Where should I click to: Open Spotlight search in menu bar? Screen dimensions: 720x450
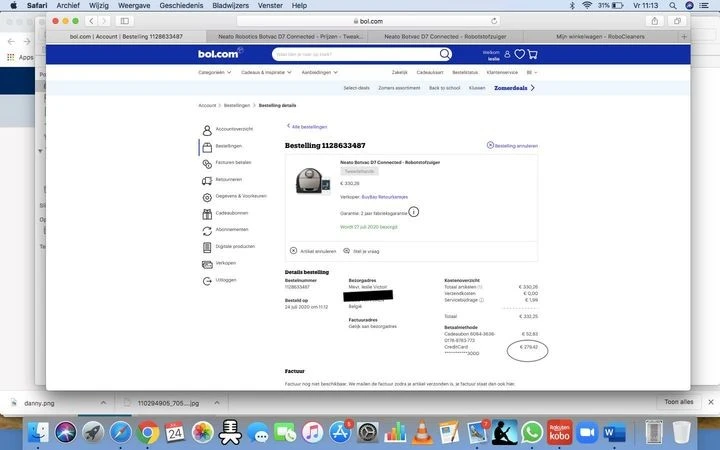(x=673, y=6)
